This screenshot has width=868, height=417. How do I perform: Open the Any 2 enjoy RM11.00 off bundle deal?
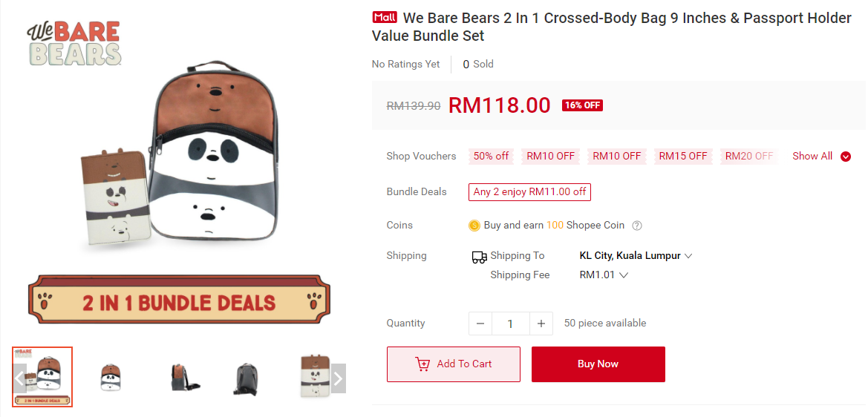tap(529, 192)
